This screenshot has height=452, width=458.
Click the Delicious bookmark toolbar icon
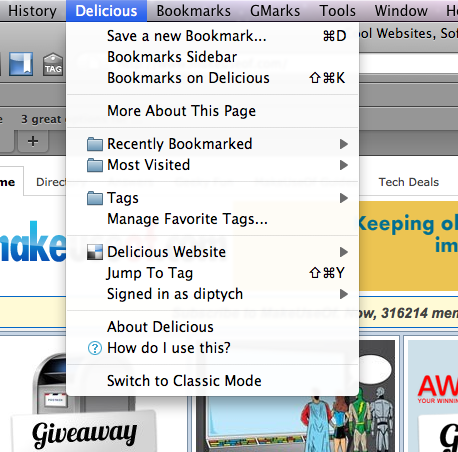click(x=21, y=63)
